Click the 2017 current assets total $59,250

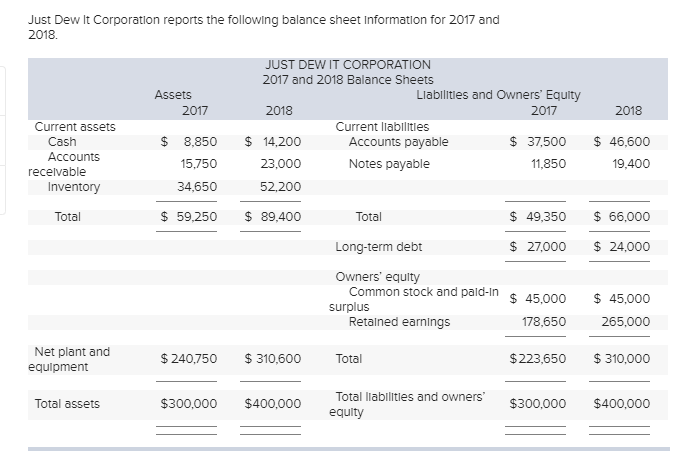point(189,217)
